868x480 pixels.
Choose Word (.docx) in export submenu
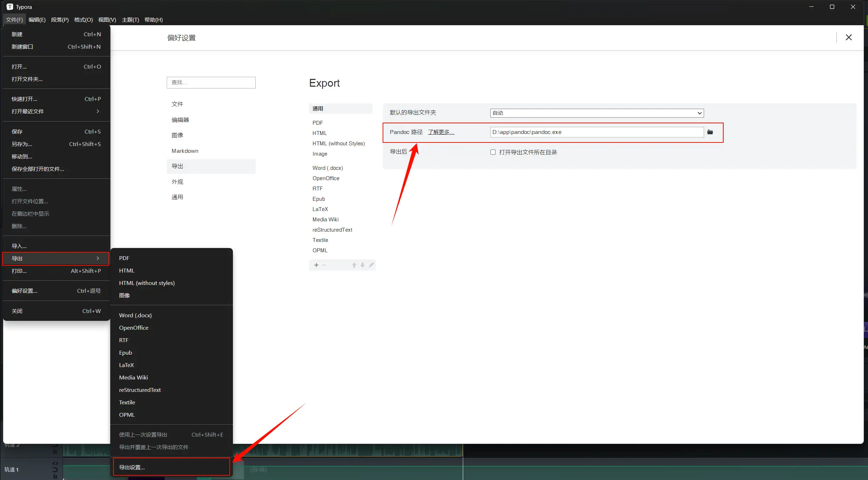pos(135,315)
